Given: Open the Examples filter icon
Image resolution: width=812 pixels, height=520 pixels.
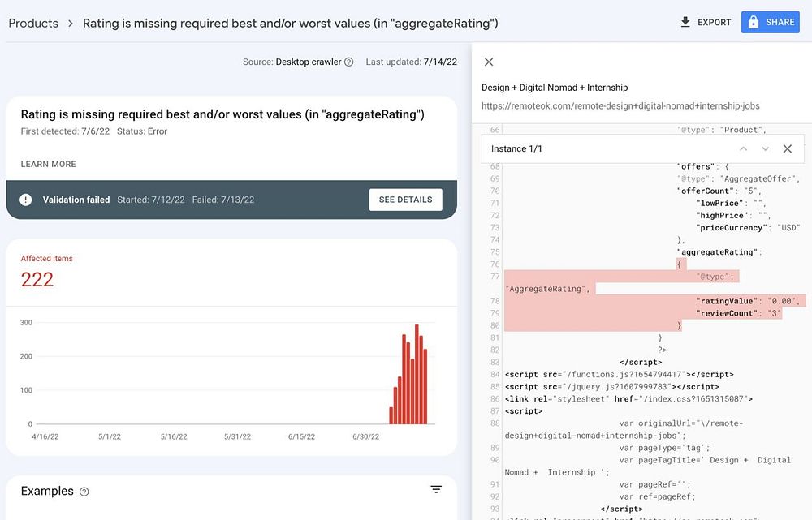Looking at the screenshot, I should click(436, 489).
